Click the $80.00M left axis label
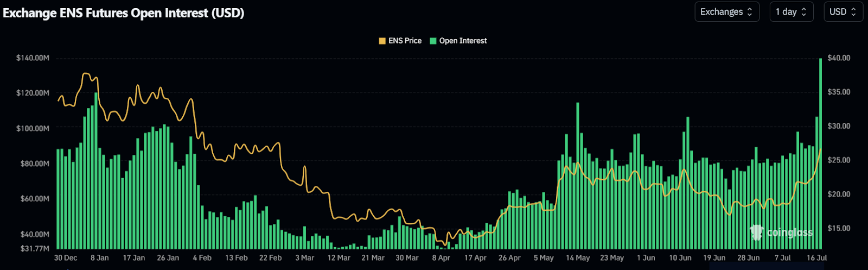Screen dimensions: 868x270 point(35,164)
